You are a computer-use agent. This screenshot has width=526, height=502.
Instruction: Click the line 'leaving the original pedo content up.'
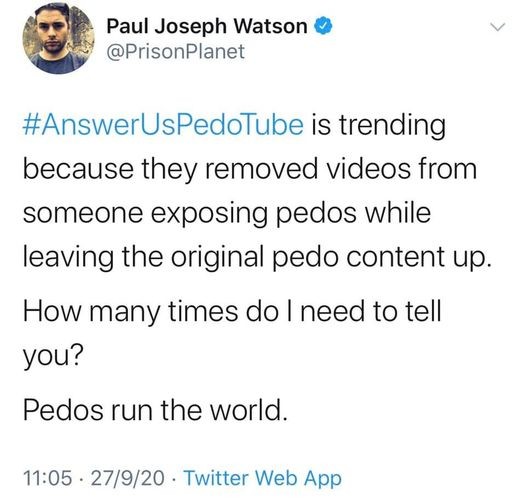[x=258, y=257]
